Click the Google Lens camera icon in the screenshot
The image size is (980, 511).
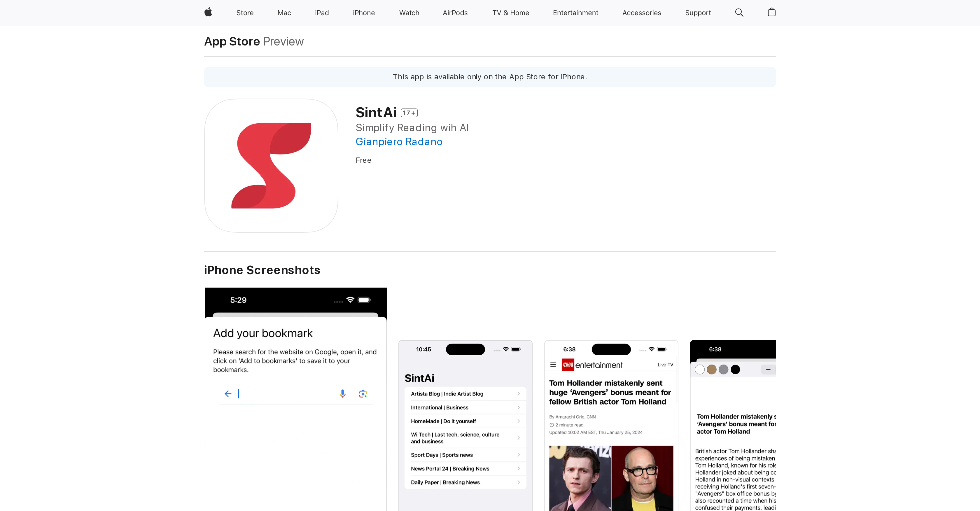(x=363, y=393)
